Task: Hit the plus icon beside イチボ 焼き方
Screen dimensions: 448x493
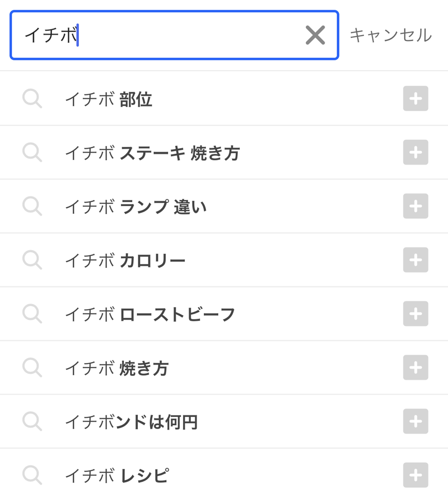Action: coord(415,368)
